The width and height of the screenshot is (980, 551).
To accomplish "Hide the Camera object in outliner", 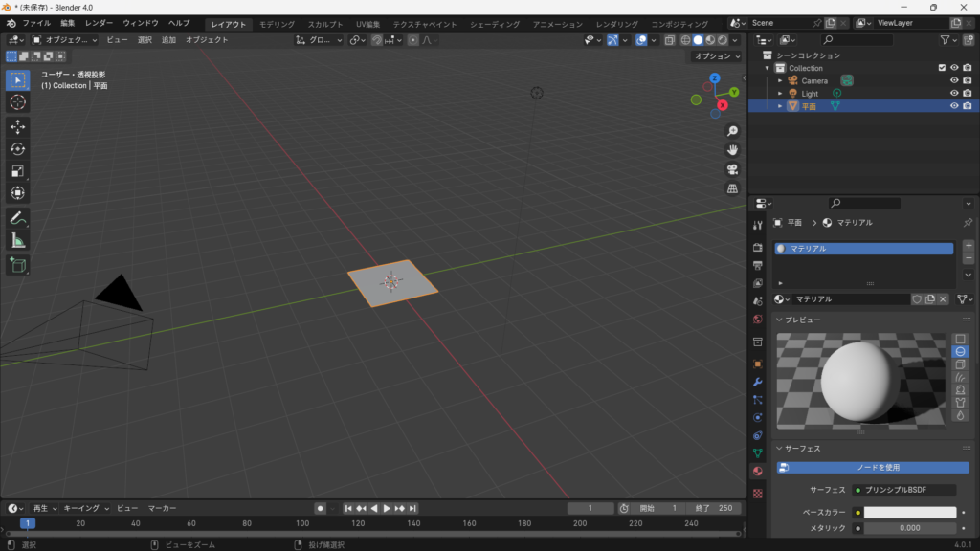I will click(954, 80).
